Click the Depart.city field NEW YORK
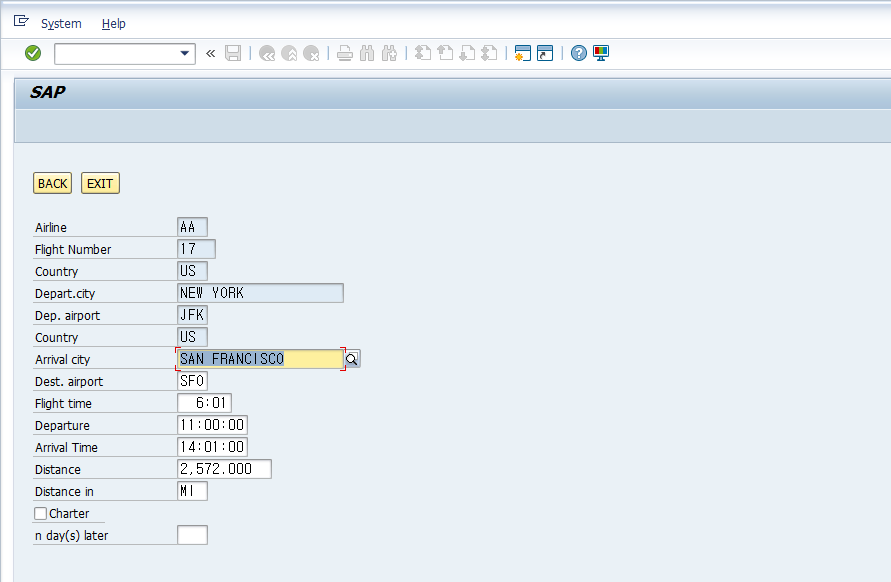 [x=260, y=293]
